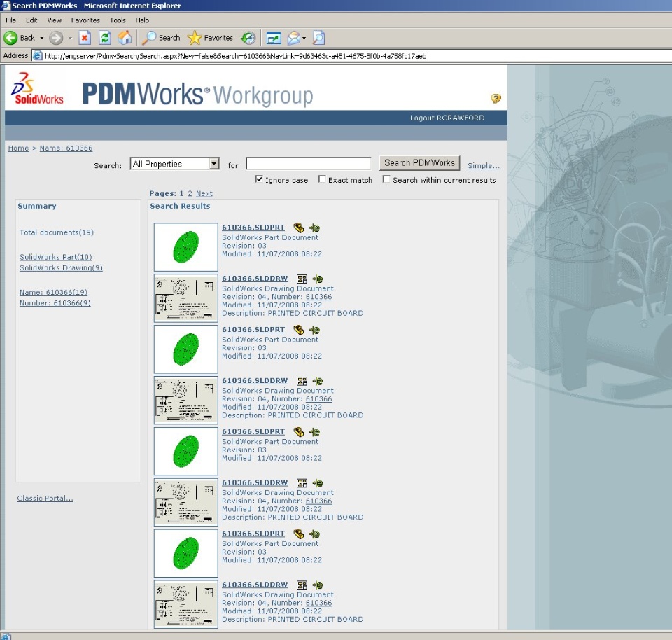Click green icon beside first SLDDRW result
This screenshot has height=640, width=672.
[x=318, y=279]
